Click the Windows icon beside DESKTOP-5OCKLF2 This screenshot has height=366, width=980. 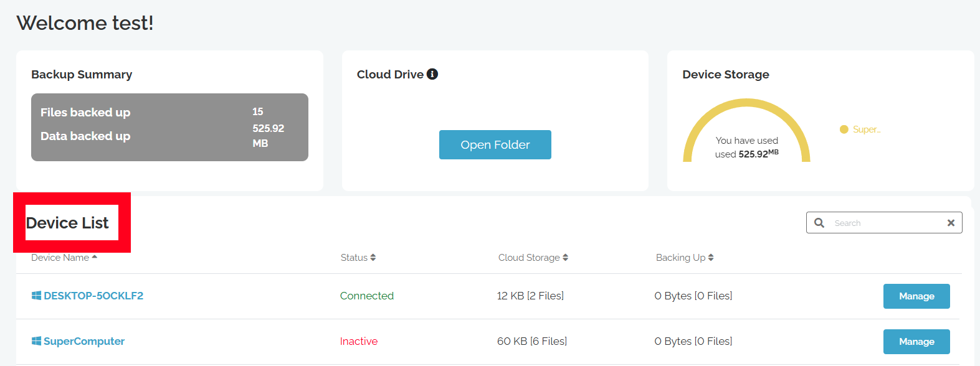click(36, 296)
